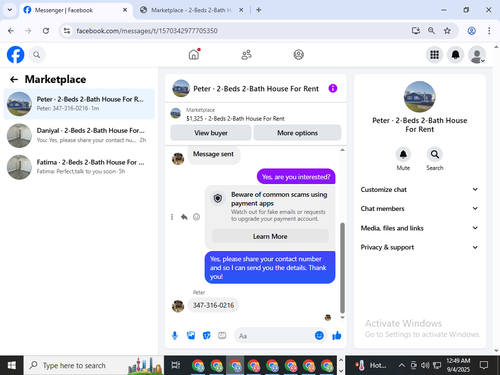This screenshot has width=500, height=375.
Task: Click the listing thumbnail in chat header
Action: pyautogui.click(x=181, y=88)
